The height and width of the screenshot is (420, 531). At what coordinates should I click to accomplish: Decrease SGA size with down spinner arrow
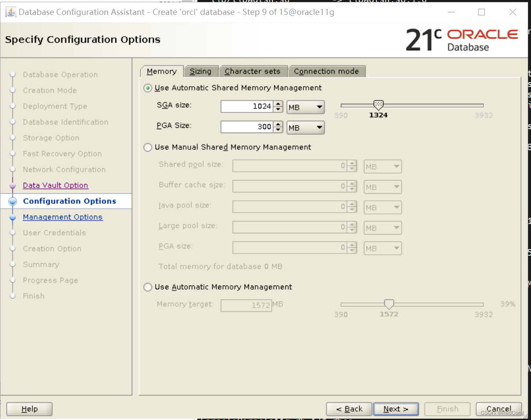click(278, 110)
